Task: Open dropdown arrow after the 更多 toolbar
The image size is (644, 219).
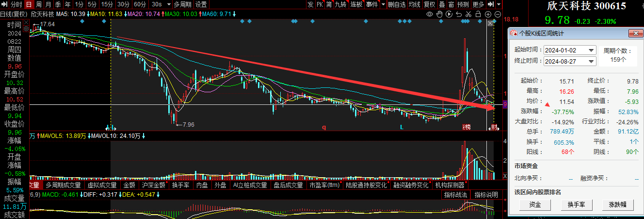Action: click(499, 4)
